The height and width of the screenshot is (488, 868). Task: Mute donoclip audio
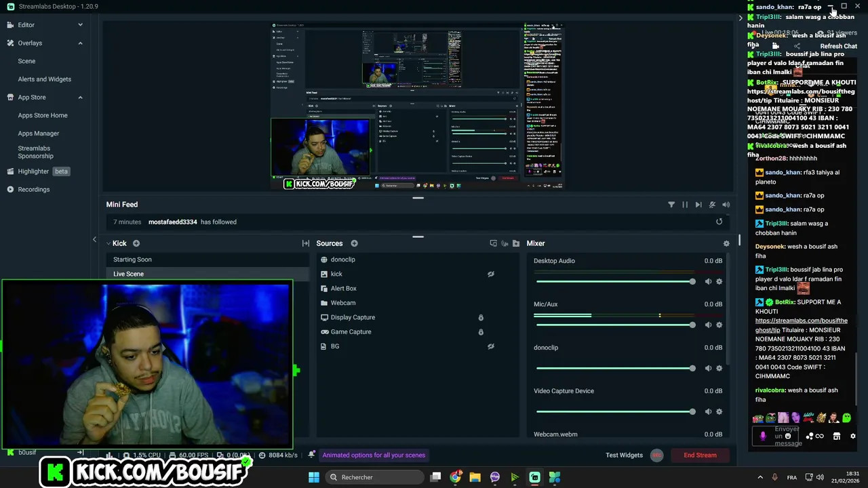[x=708, y=368]
